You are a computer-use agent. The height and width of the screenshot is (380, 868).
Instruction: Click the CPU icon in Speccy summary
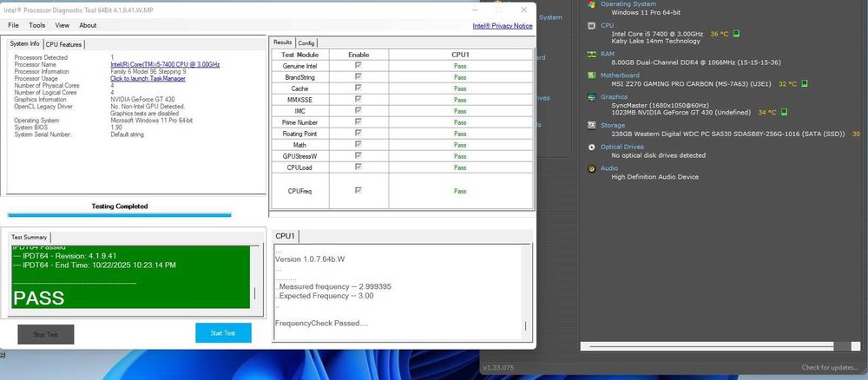click(591, 25)
